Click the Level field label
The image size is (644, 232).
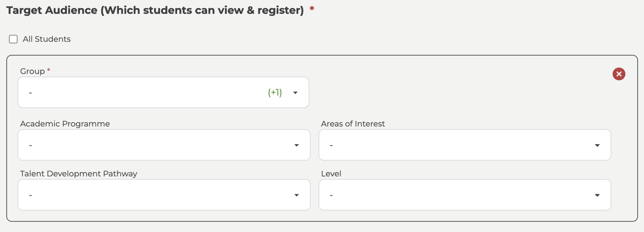coord(331,174)
